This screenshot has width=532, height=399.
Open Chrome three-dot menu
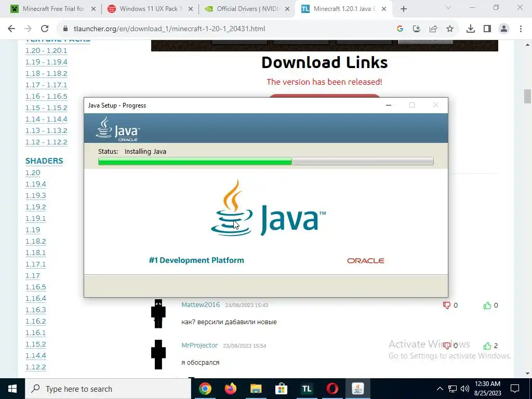[x=521, y=29]
